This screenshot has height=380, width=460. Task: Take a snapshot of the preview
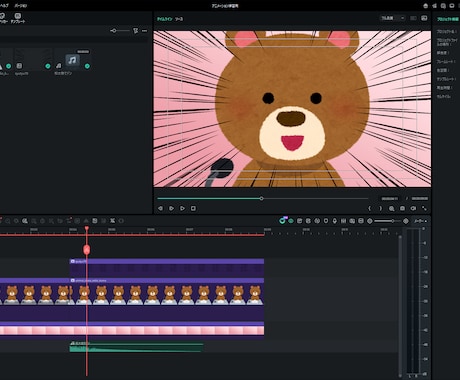pos(402,208)
